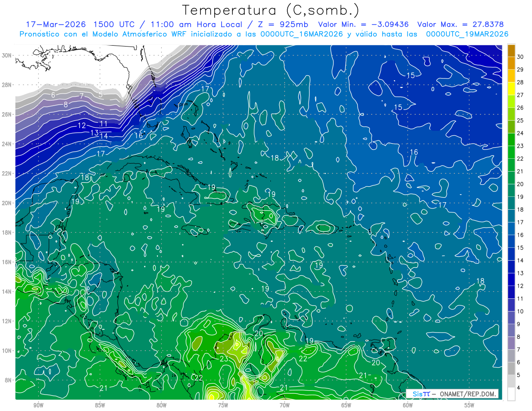Click the '90W' longitude axis label

pos(38,405)
